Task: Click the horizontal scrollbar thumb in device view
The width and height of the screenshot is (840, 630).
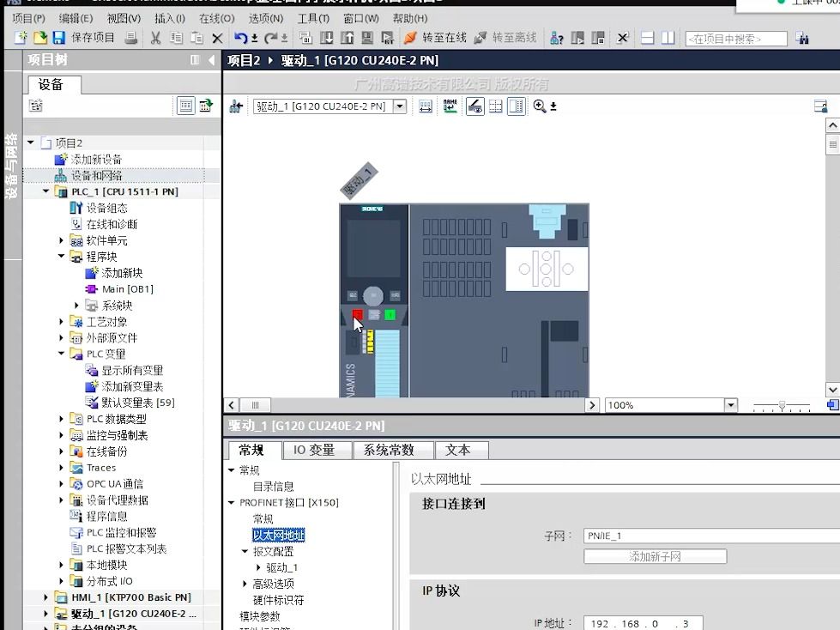Action: (255, 405)
